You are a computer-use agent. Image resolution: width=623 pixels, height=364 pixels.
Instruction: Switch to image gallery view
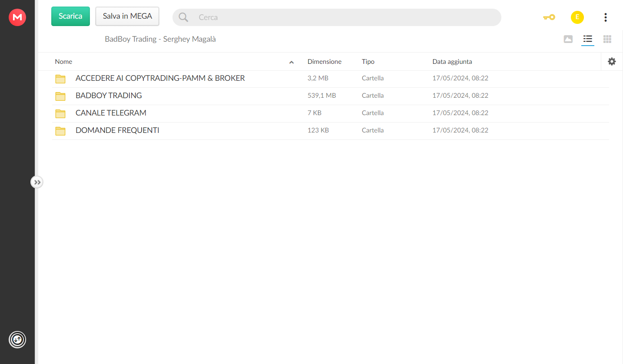tap(568, 39)
